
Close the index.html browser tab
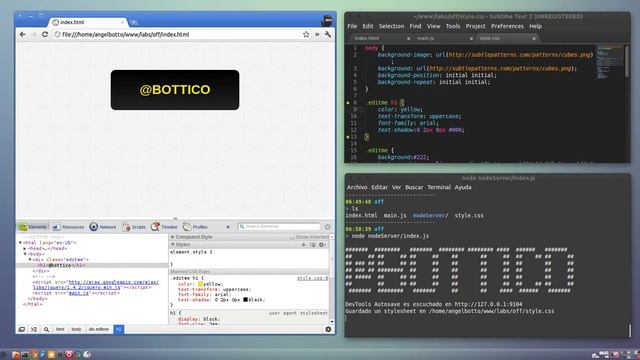[122, 22]
